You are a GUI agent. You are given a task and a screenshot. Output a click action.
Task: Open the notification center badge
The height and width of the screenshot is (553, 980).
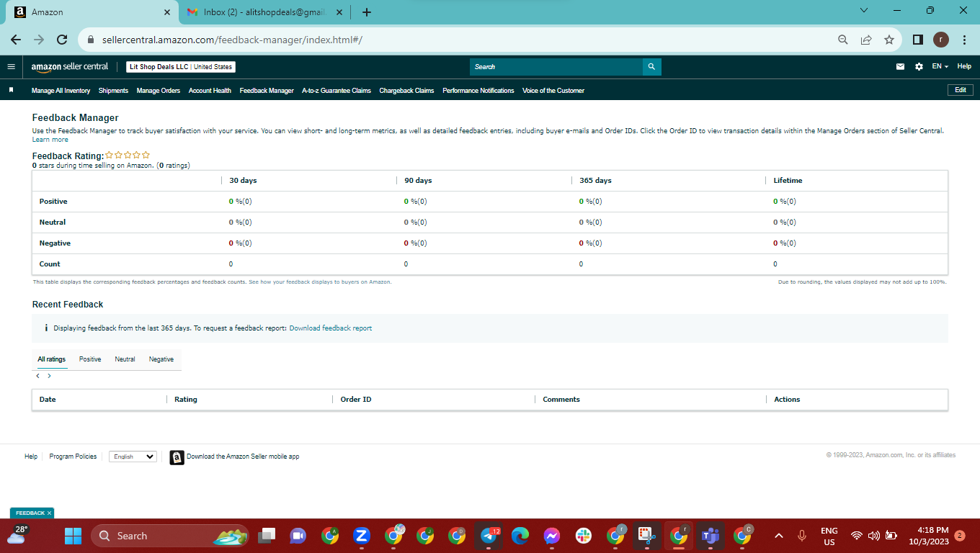click(x=960, y=536)
